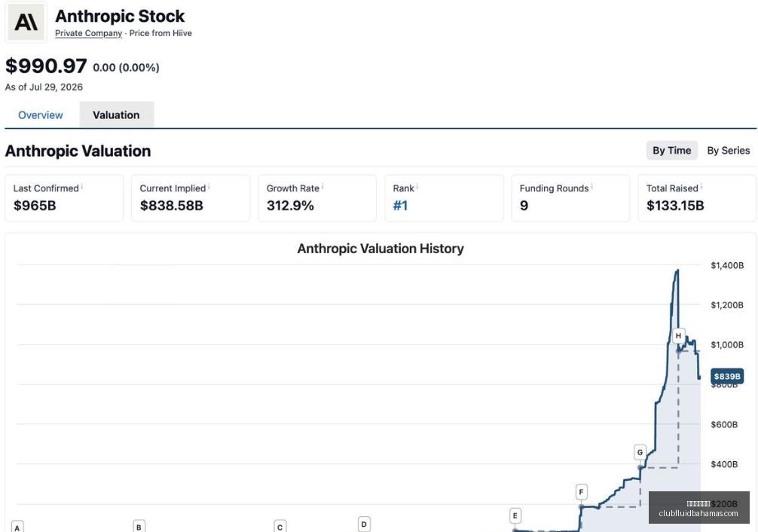Select funding round marker H on chart
This screenshot has height=532, width=758.
point(678,335)
